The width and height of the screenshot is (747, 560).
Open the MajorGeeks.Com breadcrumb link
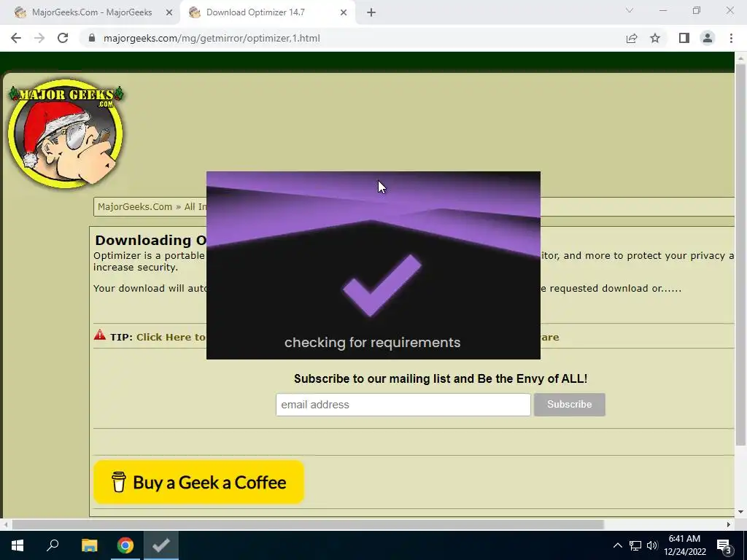coord(135,206)
